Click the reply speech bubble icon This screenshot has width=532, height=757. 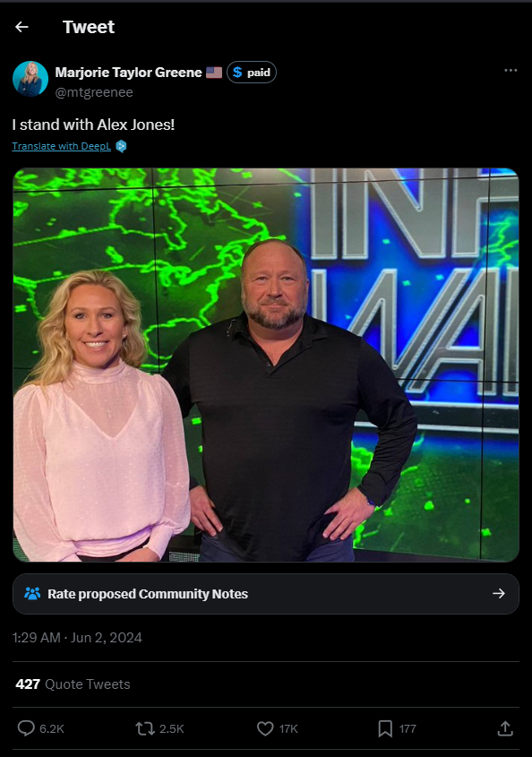(x=26, y=728)
